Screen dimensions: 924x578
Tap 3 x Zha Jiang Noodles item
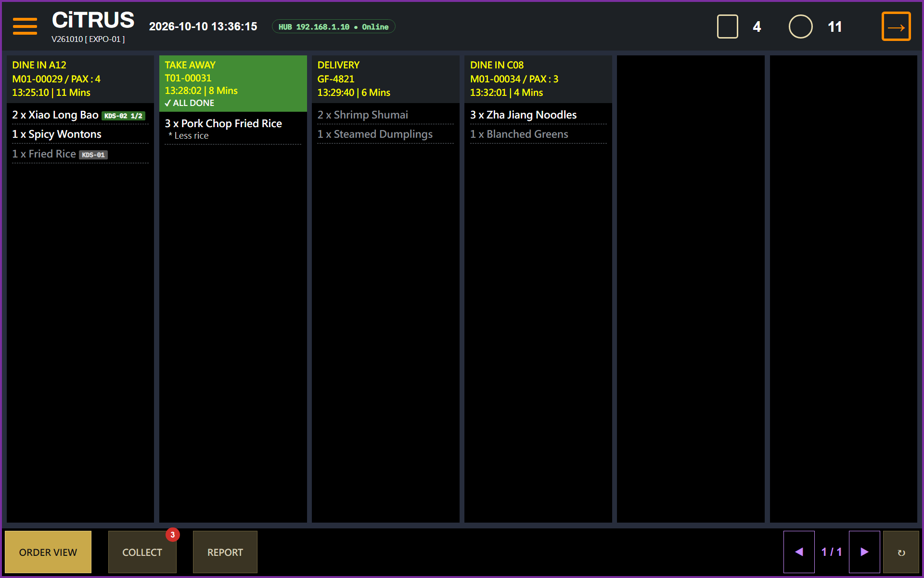pyautogui.click(x=538, y=115)
